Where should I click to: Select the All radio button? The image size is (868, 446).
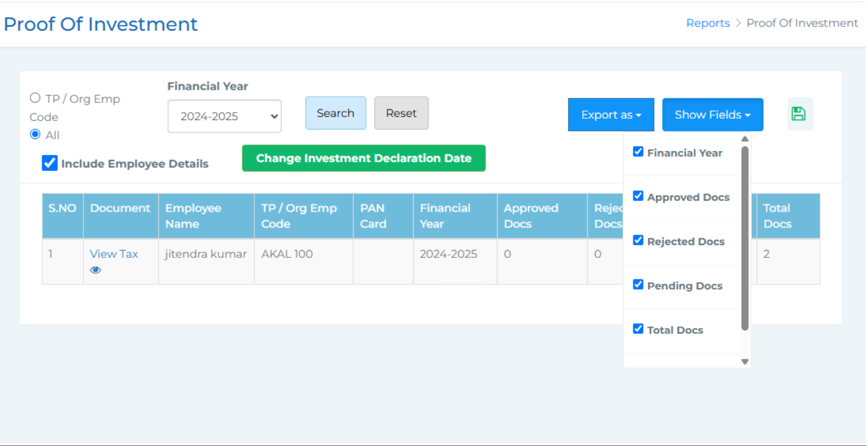click(35, 134)
